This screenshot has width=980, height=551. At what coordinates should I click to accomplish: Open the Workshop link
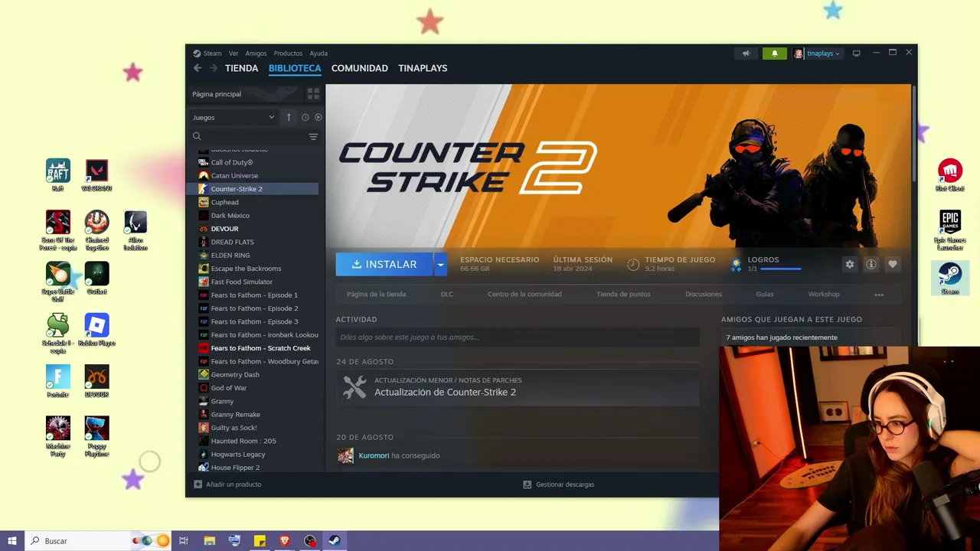pyautogui.click(x=824, y=294)
